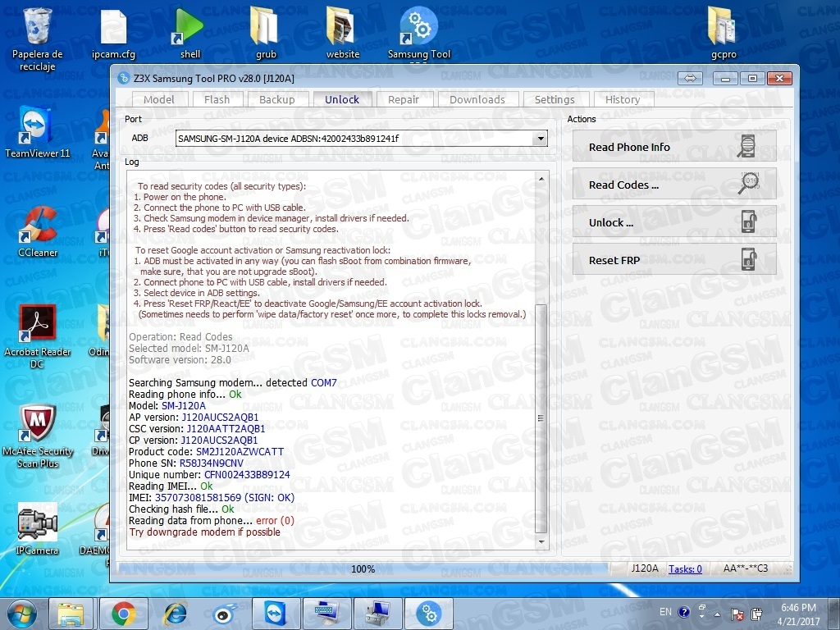Click the Read Phone Info button
840x630 pixels.
(x=674, y=146)
